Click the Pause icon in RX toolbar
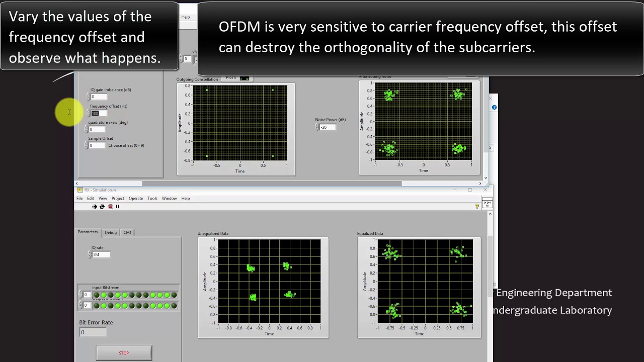Viewport: 644px width, 362px height. point(118,207)
